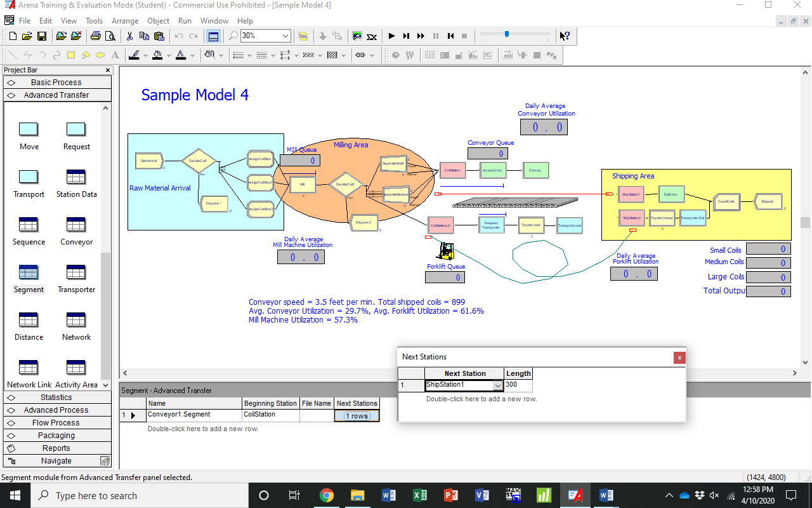Open the ShipStation1 Next Station dropdown

[498, 385]
